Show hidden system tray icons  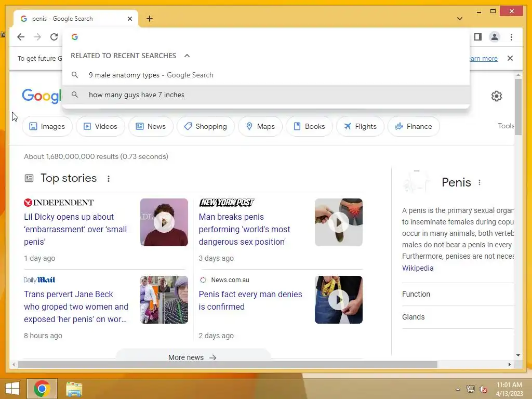tap(458, 389)
